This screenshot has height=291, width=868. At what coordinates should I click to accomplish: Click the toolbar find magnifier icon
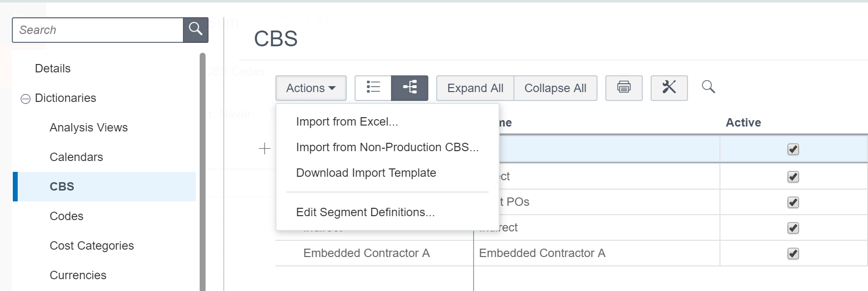(x=708, y=87)
